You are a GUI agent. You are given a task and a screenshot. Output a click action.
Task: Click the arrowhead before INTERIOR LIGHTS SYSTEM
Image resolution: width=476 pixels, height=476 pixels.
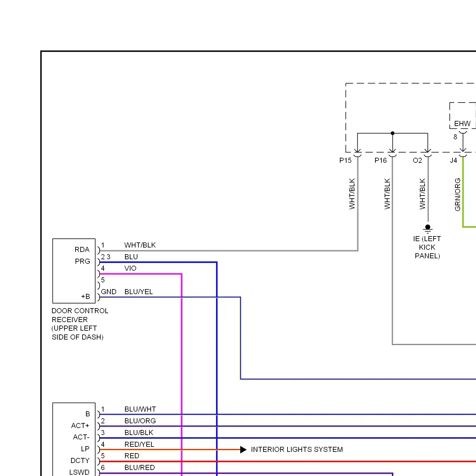pyautogui.click(x=243, y=449)
